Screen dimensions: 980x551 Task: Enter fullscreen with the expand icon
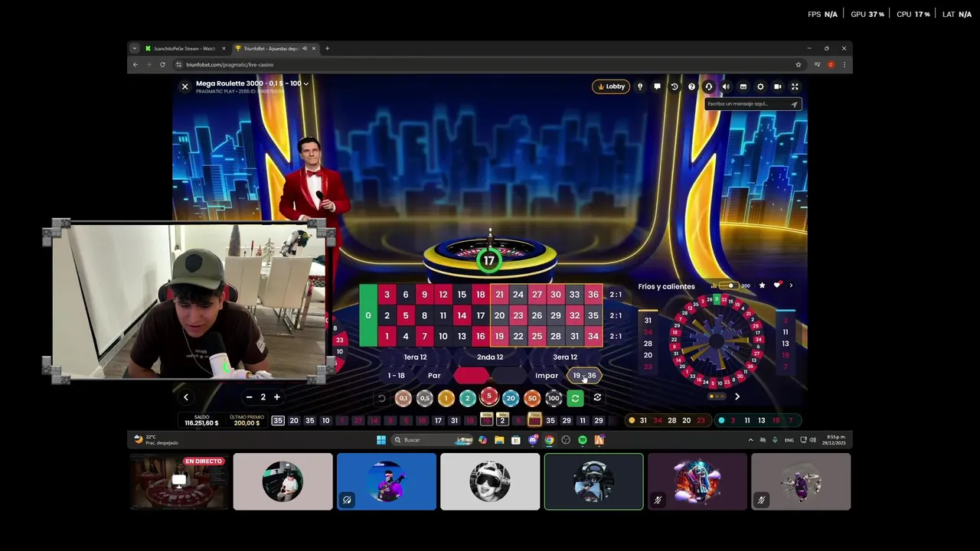click(795, 86)
